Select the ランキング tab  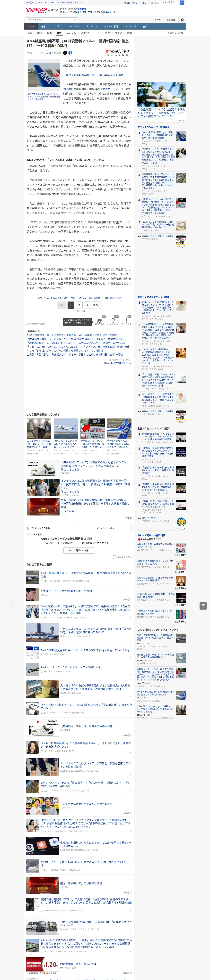(130, 27)
